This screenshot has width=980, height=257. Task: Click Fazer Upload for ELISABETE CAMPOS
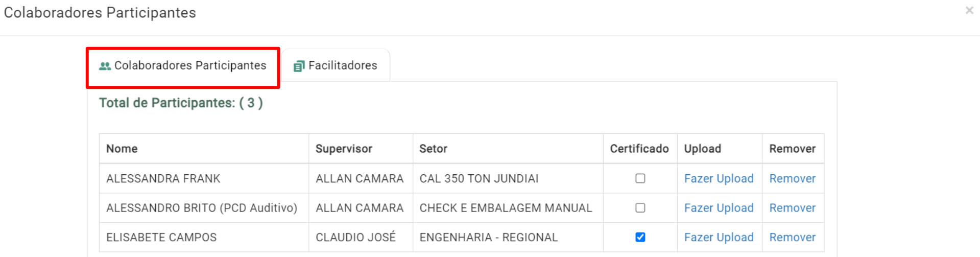tap(719, 237)
